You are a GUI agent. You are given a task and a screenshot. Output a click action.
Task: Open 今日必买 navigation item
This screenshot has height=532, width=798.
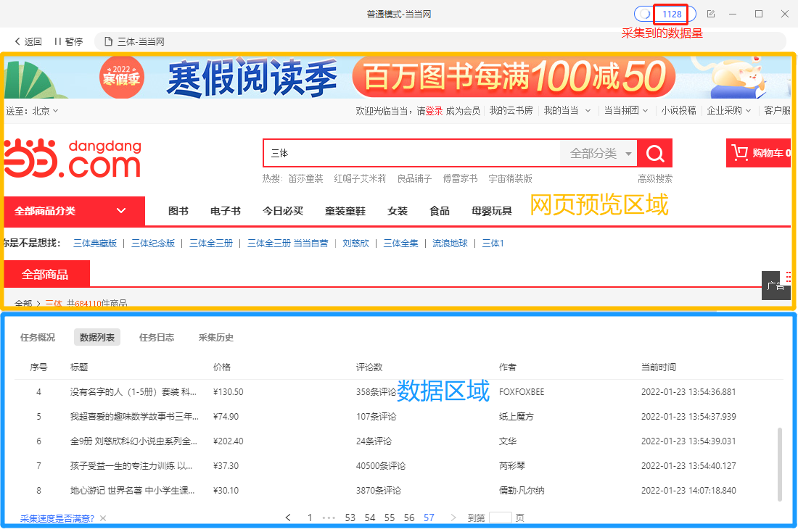[283, 211]
